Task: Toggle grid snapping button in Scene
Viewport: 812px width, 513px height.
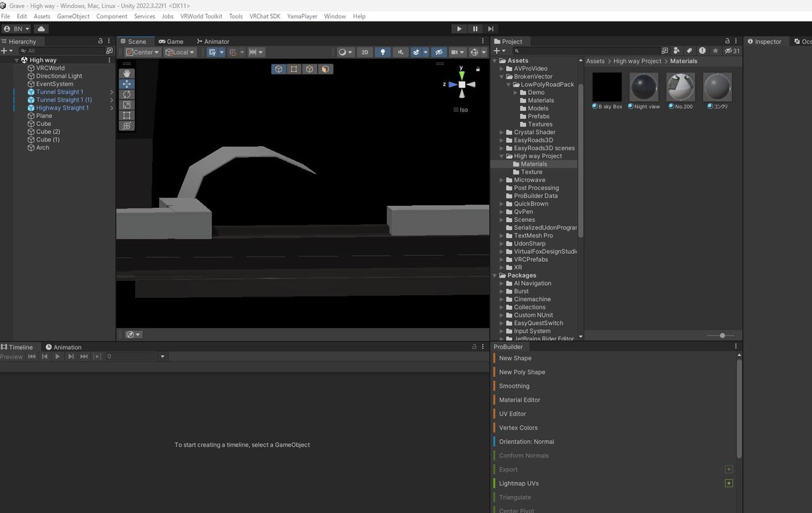Action: [x=213, y=52]
